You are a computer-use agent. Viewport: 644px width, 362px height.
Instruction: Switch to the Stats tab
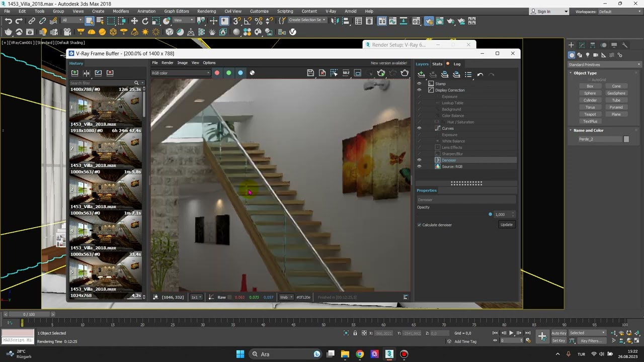click(x=437, y=64)
